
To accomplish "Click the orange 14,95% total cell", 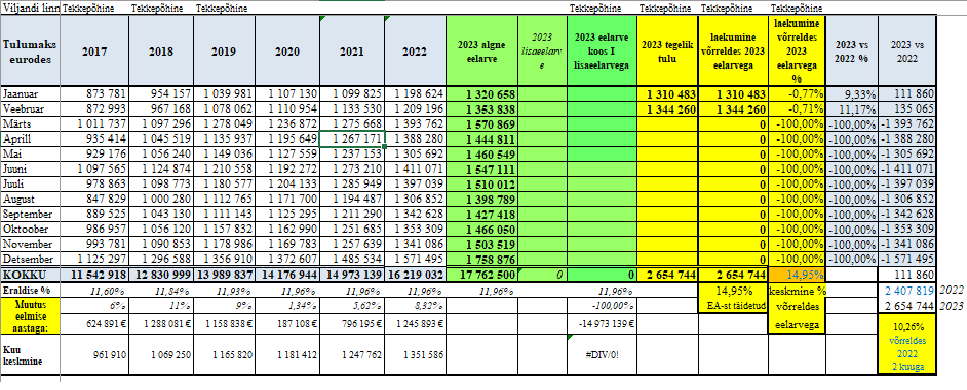I will 796,275.
